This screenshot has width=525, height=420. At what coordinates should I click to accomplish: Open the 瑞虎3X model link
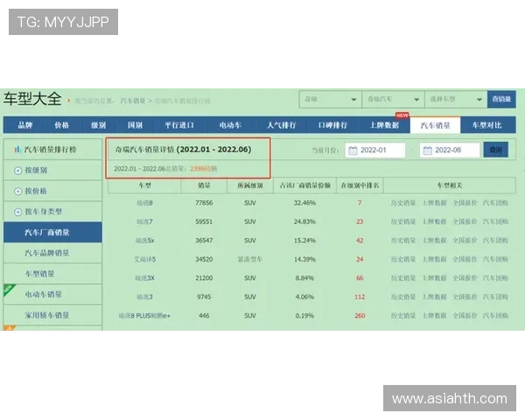click(144, 278)
